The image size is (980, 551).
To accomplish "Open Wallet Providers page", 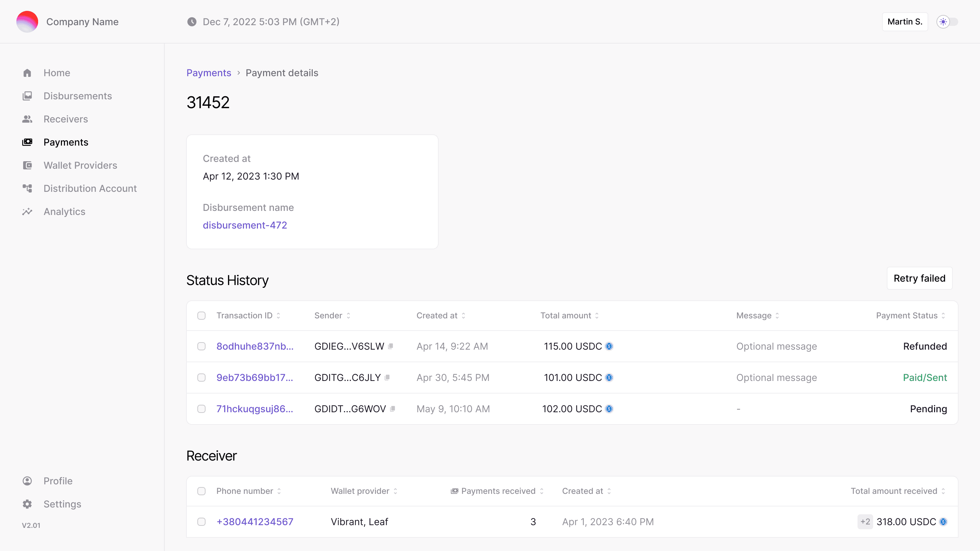I will [x=80, y=165].
